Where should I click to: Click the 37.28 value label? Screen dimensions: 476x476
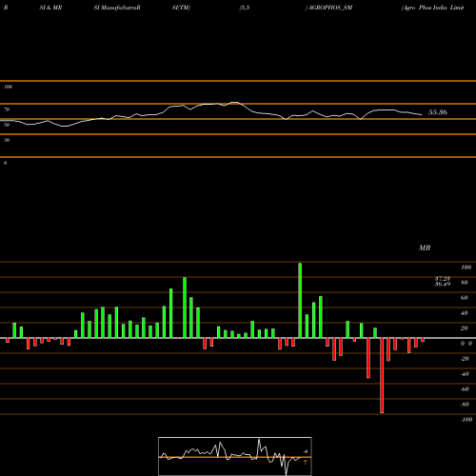pyautogui.click(x=443, y=279)
